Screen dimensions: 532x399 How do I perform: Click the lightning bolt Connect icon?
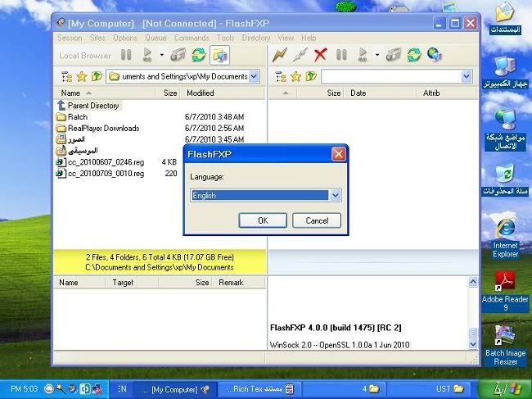click(x=280, y=55)
